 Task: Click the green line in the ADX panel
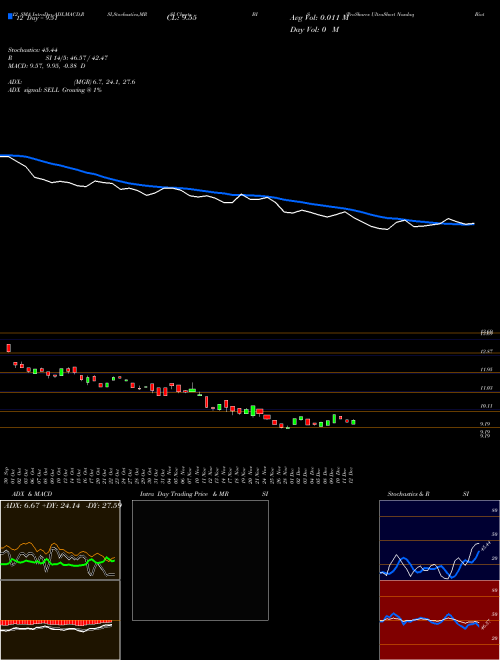[x=57, y=563]
